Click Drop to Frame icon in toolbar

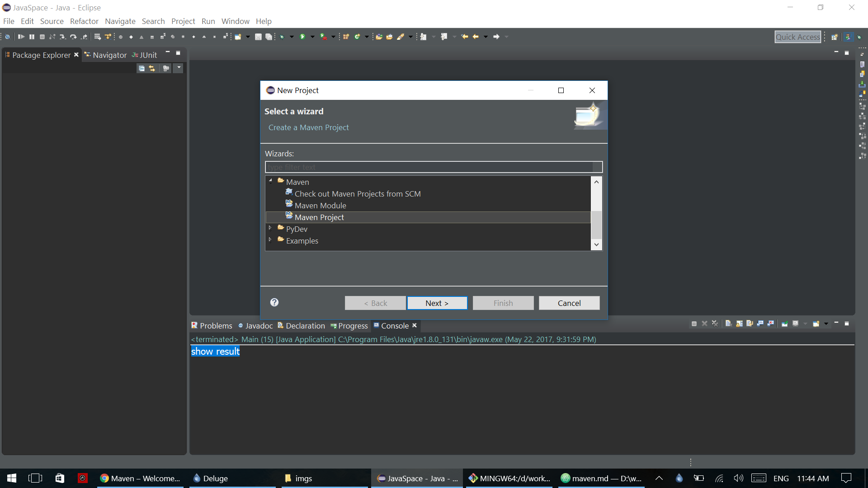point(97,37)
